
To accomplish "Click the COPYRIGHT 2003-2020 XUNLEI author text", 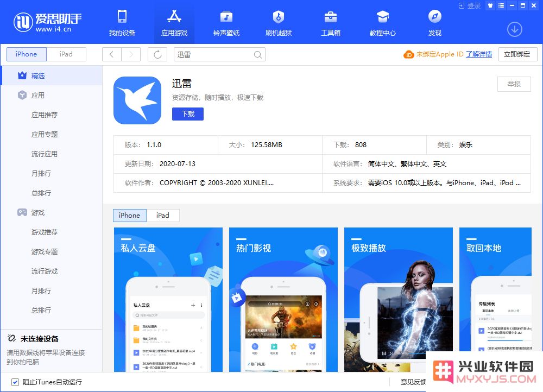I will click(x=217, y=183).
